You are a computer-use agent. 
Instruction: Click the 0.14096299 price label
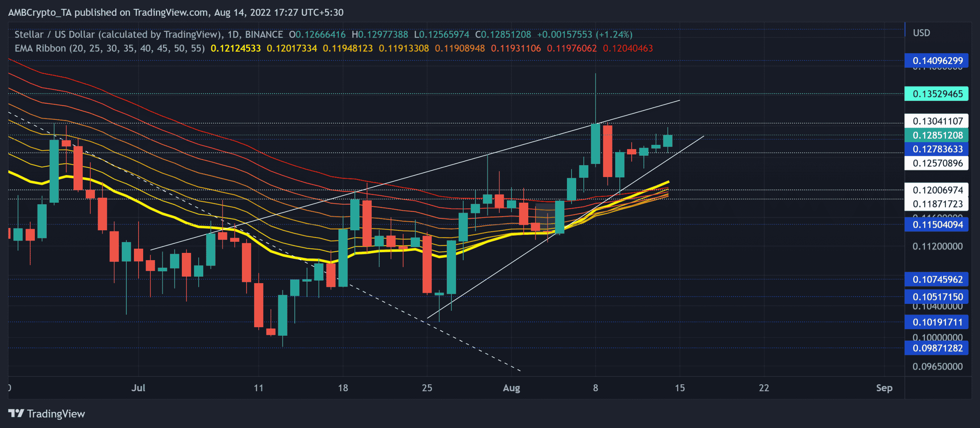tap(936, 61)
